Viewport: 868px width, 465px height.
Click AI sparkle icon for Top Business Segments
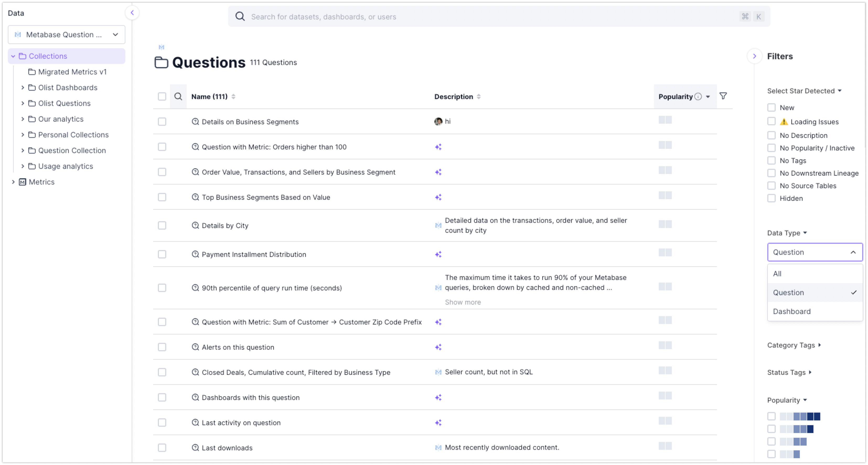(438, 197)
